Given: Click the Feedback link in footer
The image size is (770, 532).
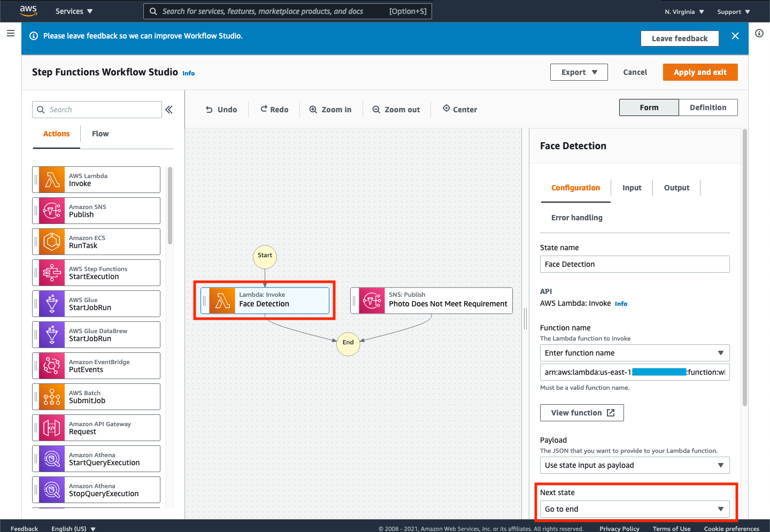Looking at the screenshot, I should 24,529.
